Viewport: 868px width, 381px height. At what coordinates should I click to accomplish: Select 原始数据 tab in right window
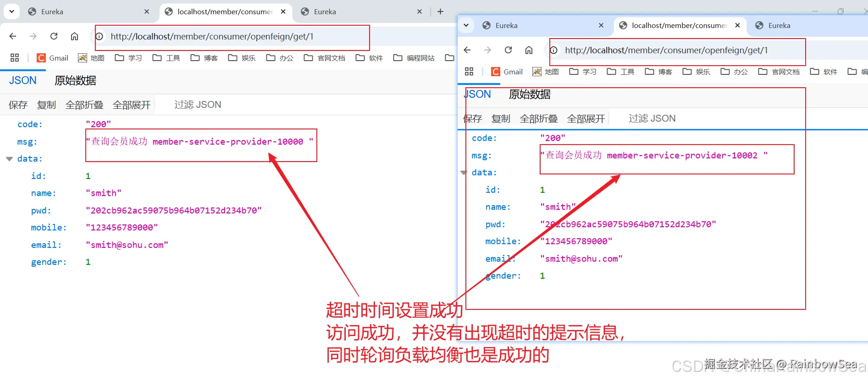(x=530, y=95)
